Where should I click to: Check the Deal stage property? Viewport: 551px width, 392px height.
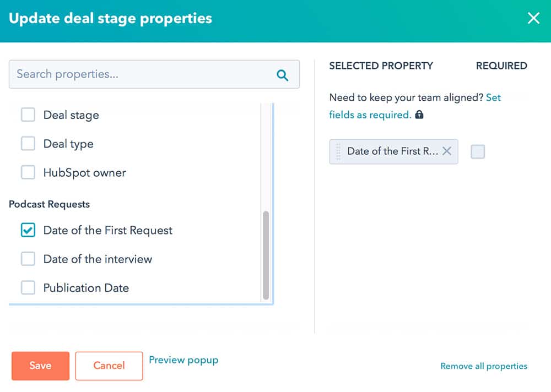click(x=28, y=115)
